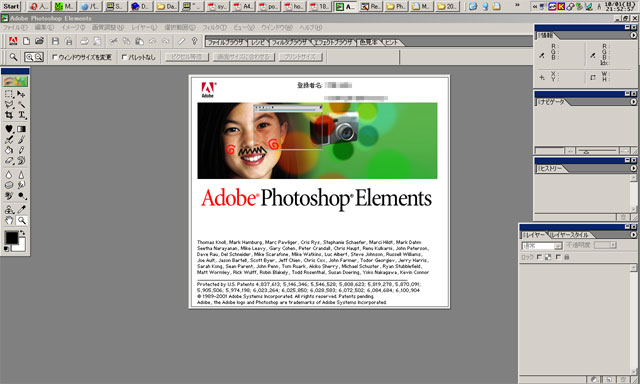640x384 pixels.
Task: Click the Paste clipboard toolbar icon
Action: coord(140,41)
